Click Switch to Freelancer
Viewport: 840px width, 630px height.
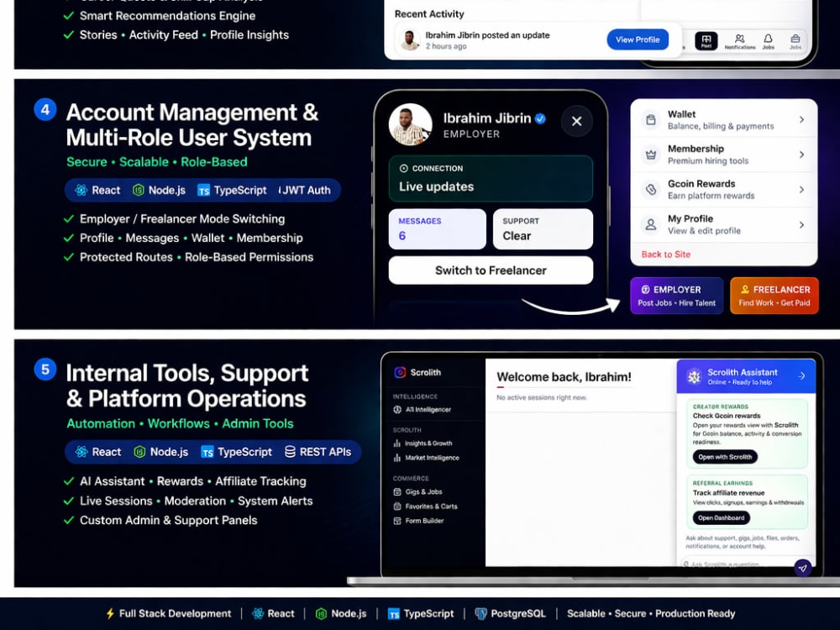491,270
